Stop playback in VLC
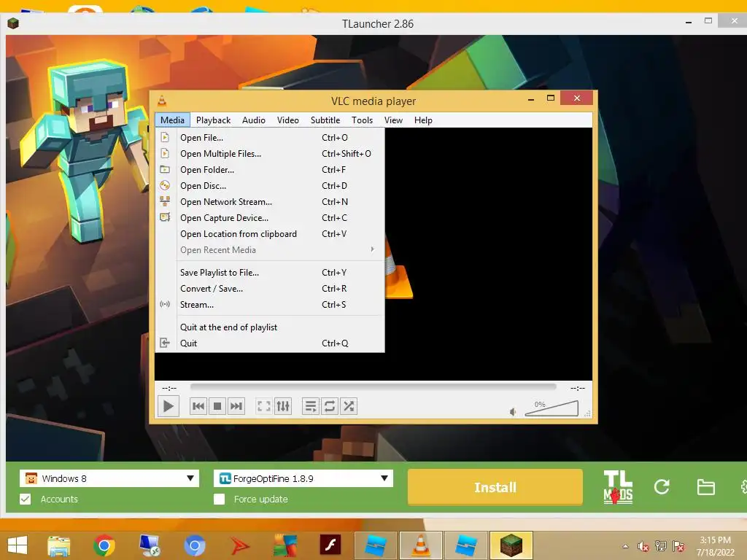747x560 pixels. tap(217, 406)
